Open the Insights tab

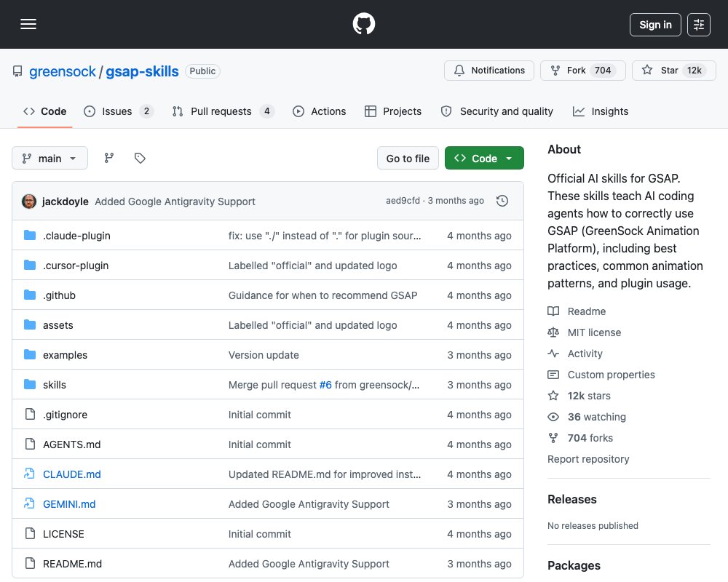coord(601,111)
